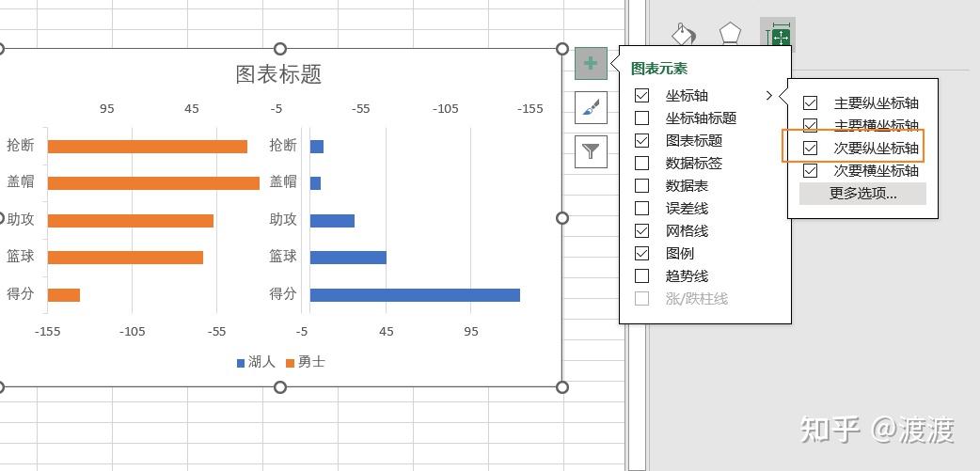Click the 湖人 legend entry
980x471 pixels.
click(256, 362)
